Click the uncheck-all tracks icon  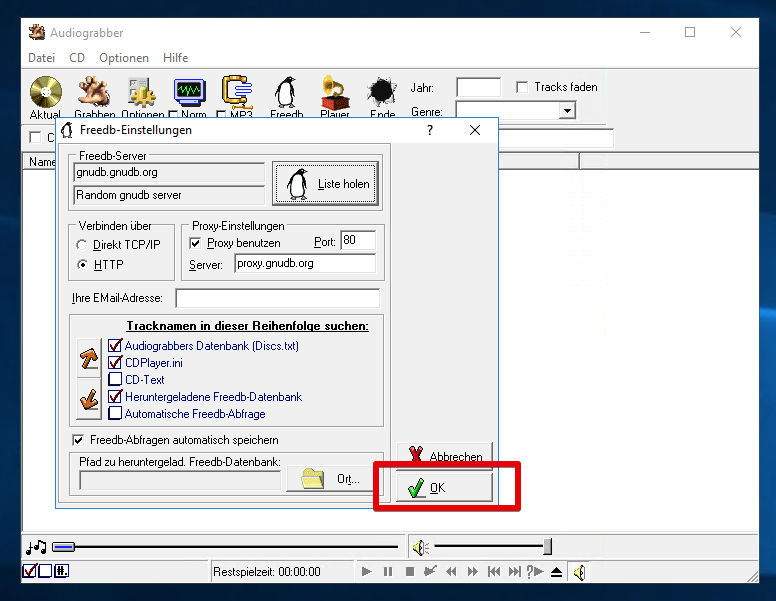[45, 571]
